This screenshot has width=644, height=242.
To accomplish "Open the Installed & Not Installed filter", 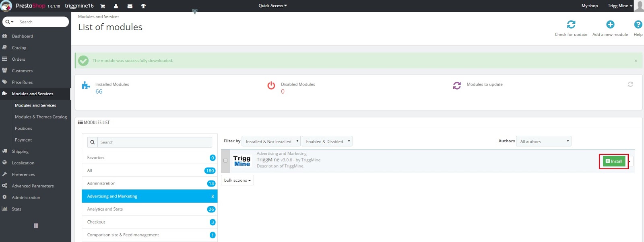I will [x=271, y=141].
